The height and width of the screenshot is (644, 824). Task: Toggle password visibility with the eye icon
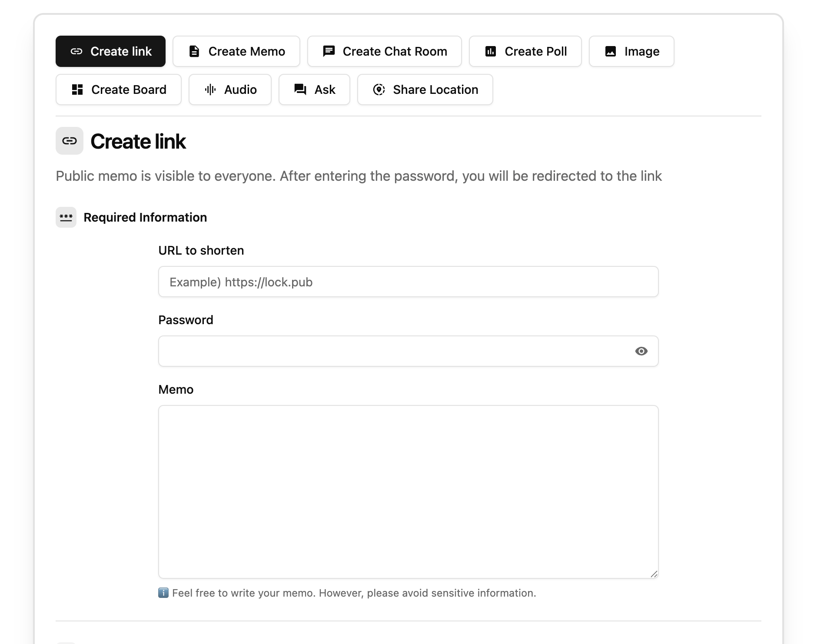point(641,351)
